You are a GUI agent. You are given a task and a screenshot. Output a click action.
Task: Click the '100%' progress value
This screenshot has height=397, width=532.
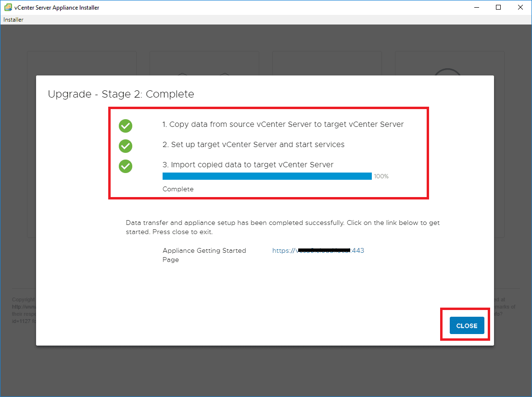coord(381,176)
